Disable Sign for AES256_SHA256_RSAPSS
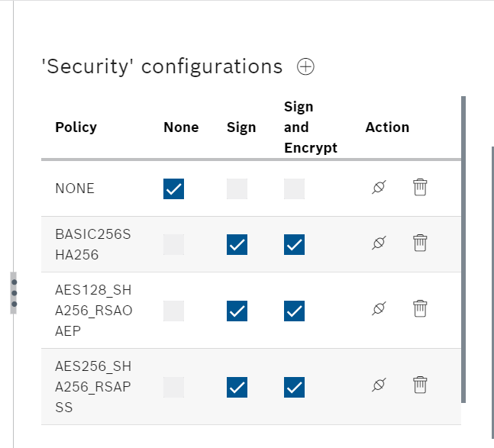This screenshot has height=448, width=494. coord(237,387)
